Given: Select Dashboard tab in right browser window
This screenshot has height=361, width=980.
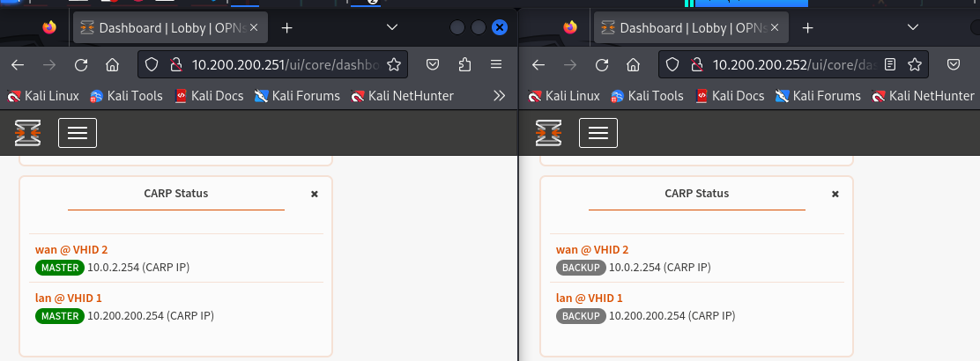Looking at the screenshot, I should point(691,27).
